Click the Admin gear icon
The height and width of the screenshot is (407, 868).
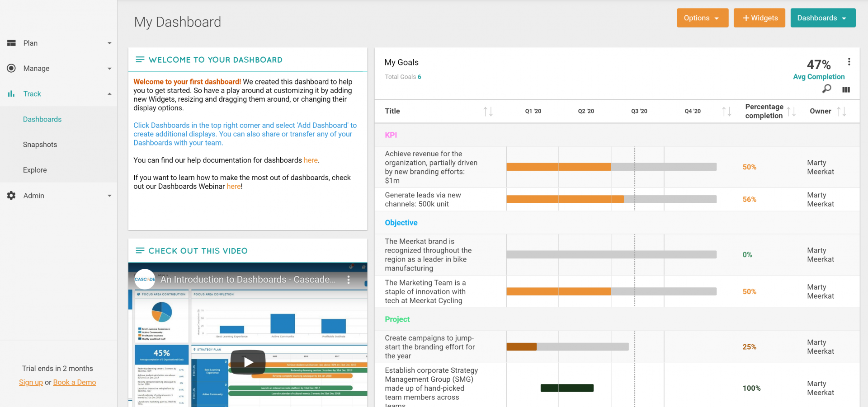coord(11,196)
